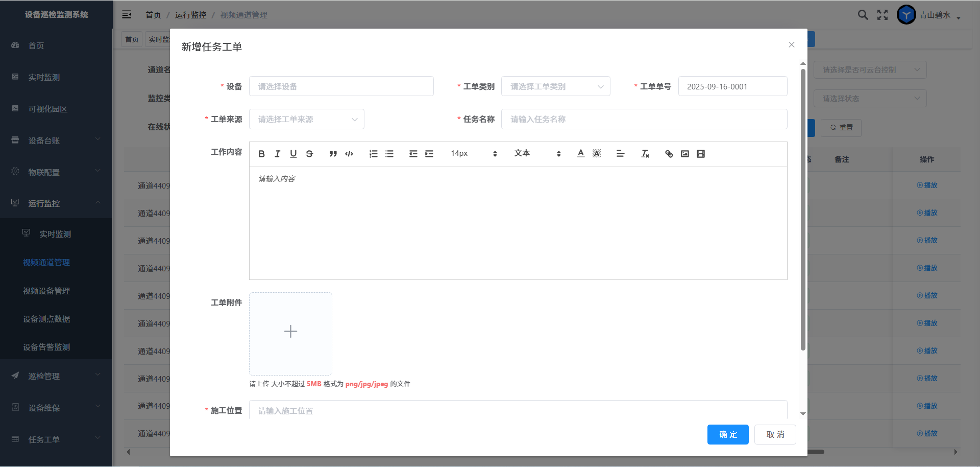Apply italic formatting in work content

[x=277, y=154]
